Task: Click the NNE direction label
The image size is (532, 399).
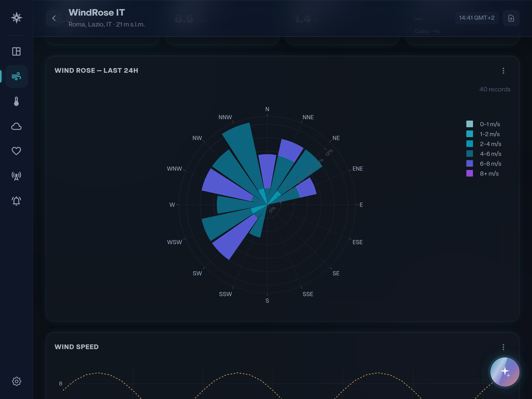Action: point(308,117)
